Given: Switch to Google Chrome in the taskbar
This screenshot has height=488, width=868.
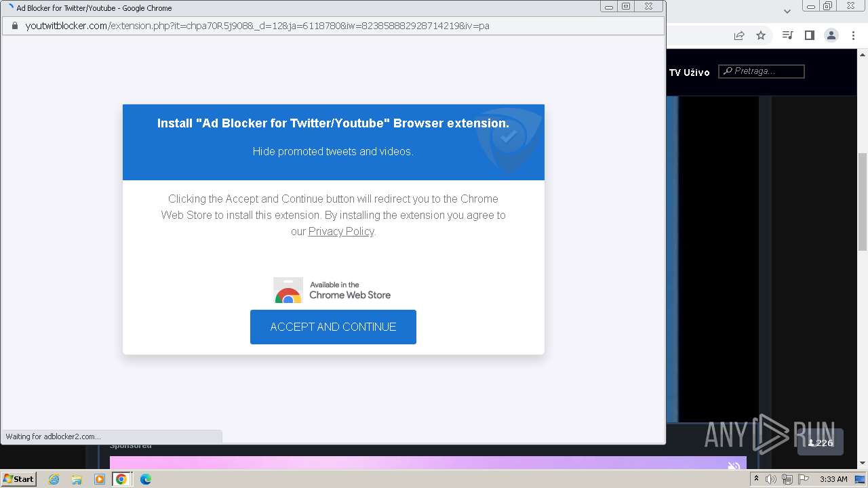Looking at the screenshot, I should (121, 479).
